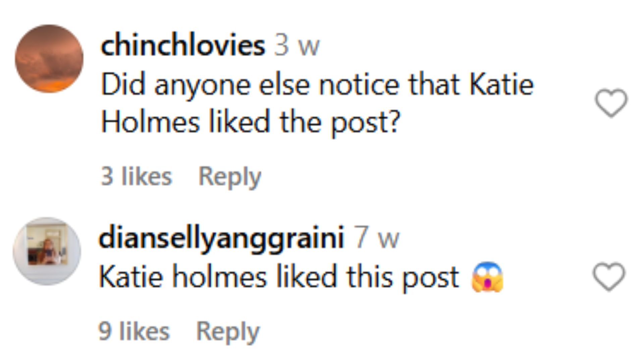
Task: Click the "Katie holmes liked this post" text
Action: point(279,278)
